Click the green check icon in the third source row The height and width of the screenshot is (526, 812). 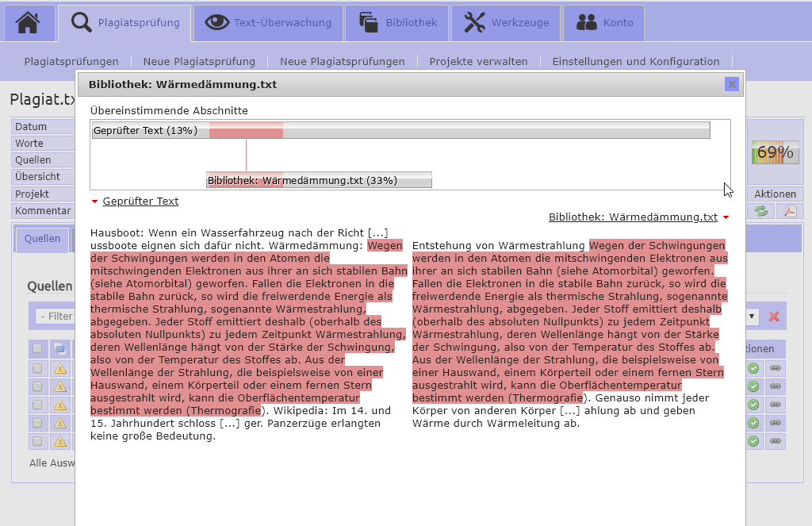tap(753, 405)
